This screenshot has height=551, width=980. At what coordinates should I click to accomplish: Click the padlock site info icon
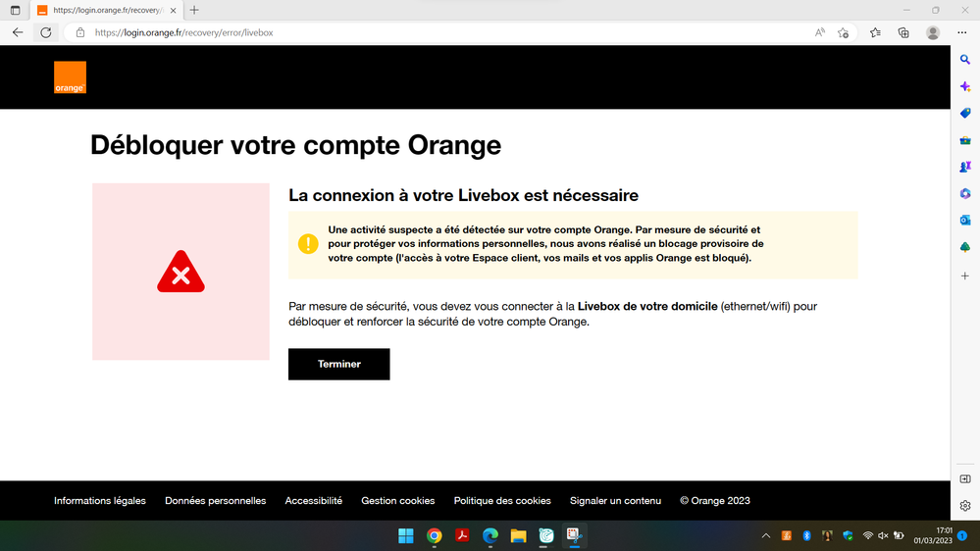(x=80, y=32)
